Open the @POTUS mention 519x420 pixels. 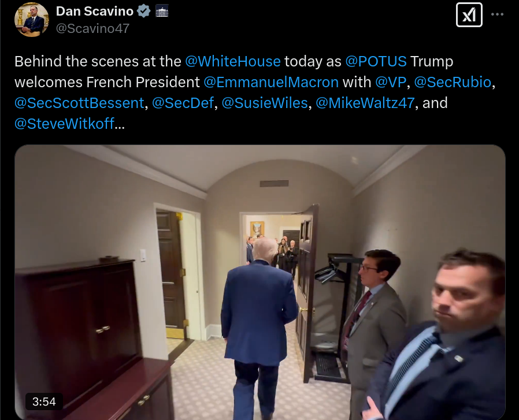(x=376, y=62)
